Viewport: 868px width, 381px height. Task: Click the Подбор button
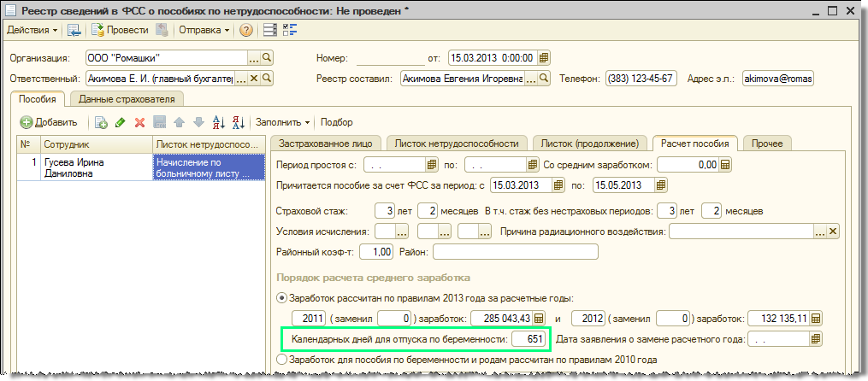pyautogui.click(x=336, y=123)
